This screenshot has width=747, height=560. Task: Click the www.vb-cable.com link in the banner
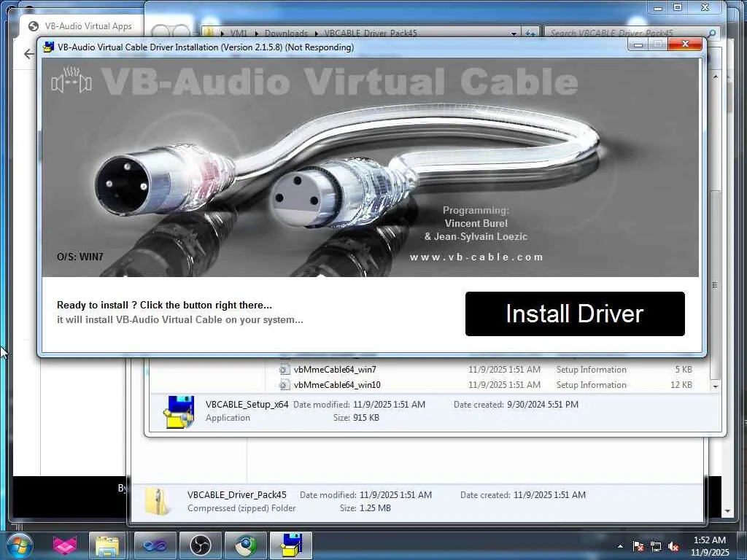[x=476, y=257]
